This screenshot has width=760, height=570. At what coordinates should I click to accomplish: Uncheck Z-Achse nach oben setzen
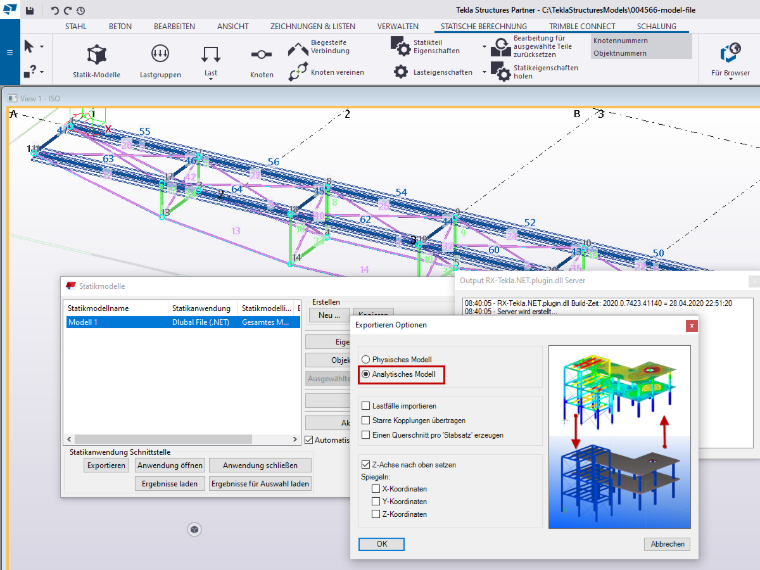coord(365,464)
